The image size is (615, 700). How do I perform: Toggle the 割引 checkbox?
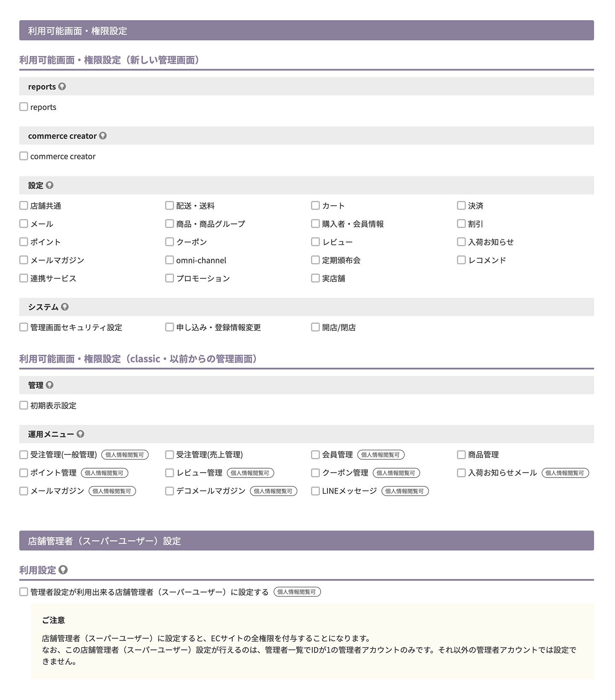click(x=461, y=224)
